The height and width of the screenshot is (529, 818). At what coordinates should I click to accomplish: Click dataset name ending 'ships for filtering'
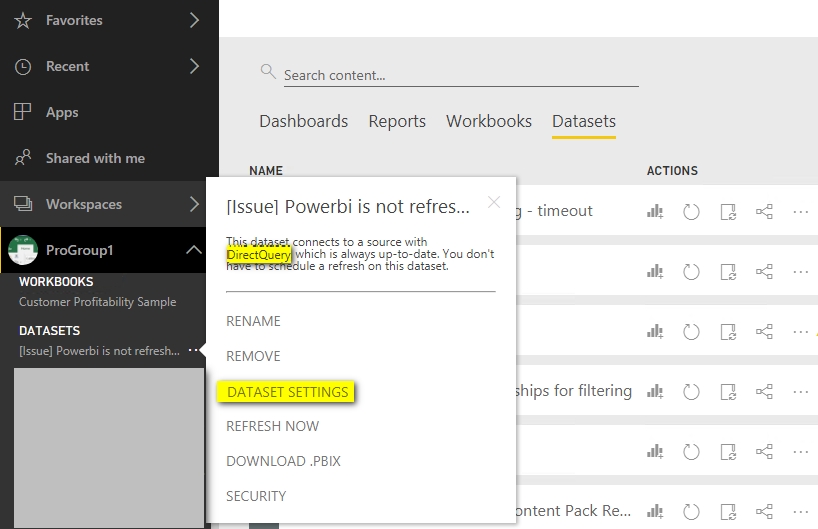point(574,391)
